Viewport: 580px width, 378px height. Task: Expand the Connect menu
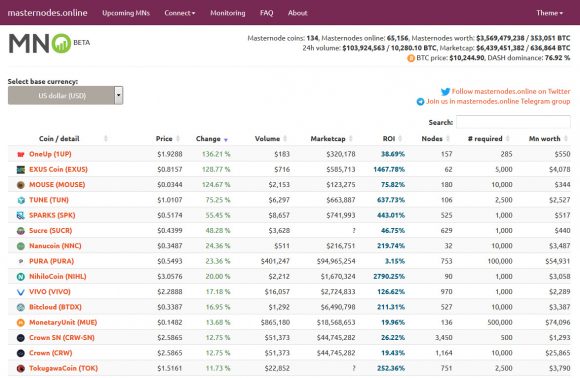point(180,13)
